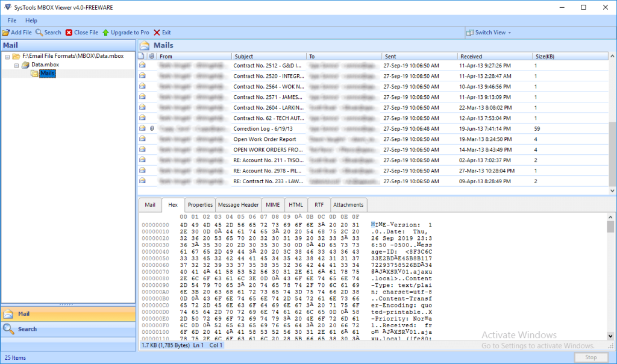617x364 pixels.
Task: Sort by the To column header
Action: tap(344, 56)
